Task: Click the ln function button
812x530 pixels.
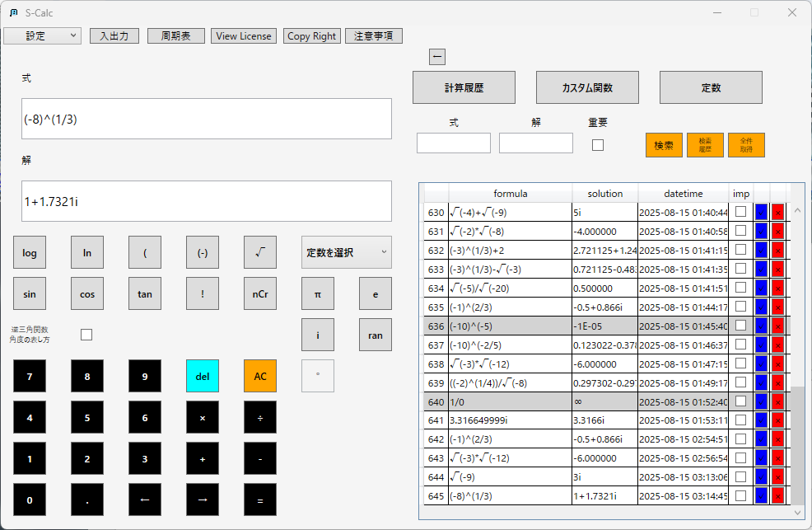Action: (87, 252)
